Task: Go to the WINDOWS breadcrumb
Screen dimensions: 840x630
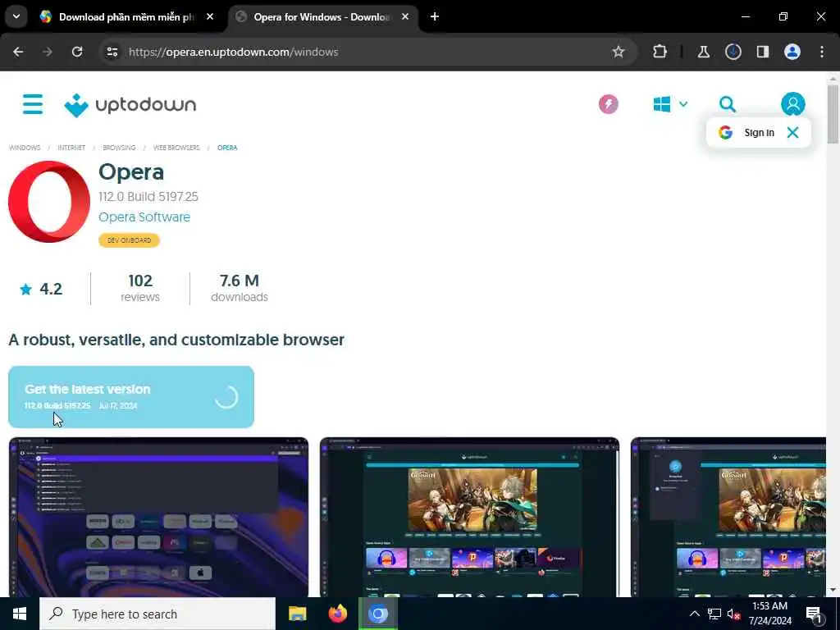Action: click(25, 148)
